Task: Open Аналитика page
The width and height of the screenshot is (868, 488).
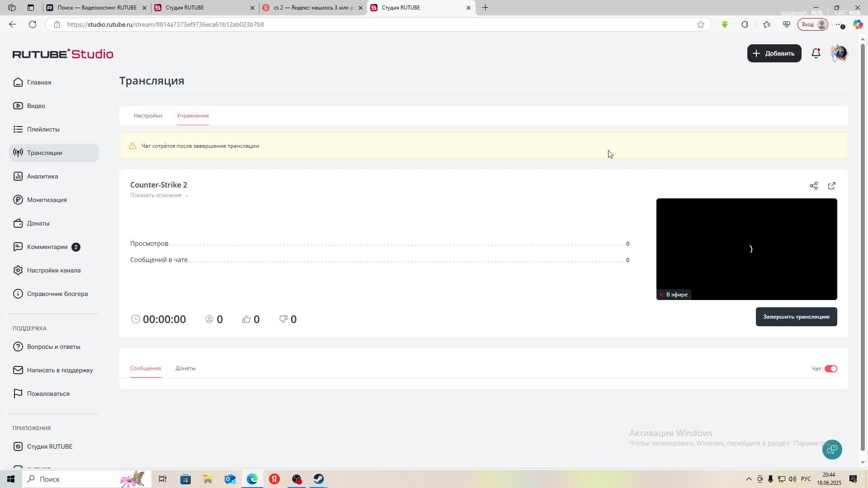Action: [x=53, y=176]
